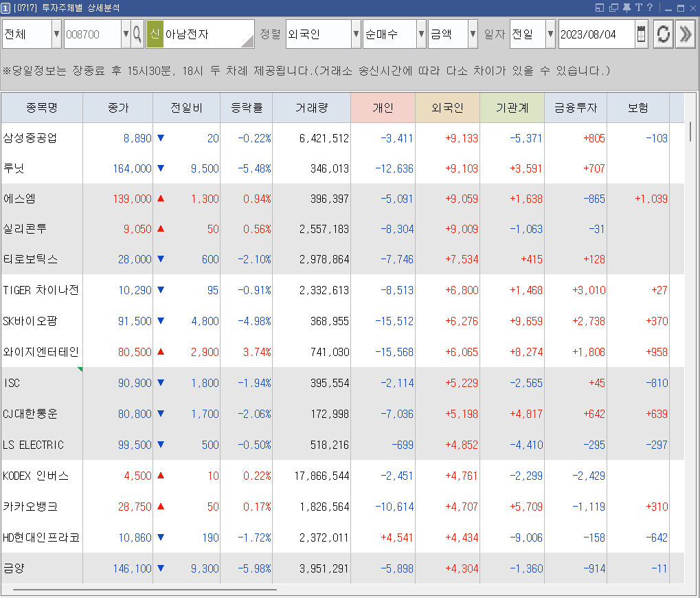The width and height of the screenshot is (700, 598).
Task: Click 에스엠 closing price 139,000
Action: click(x=132, y=199)
